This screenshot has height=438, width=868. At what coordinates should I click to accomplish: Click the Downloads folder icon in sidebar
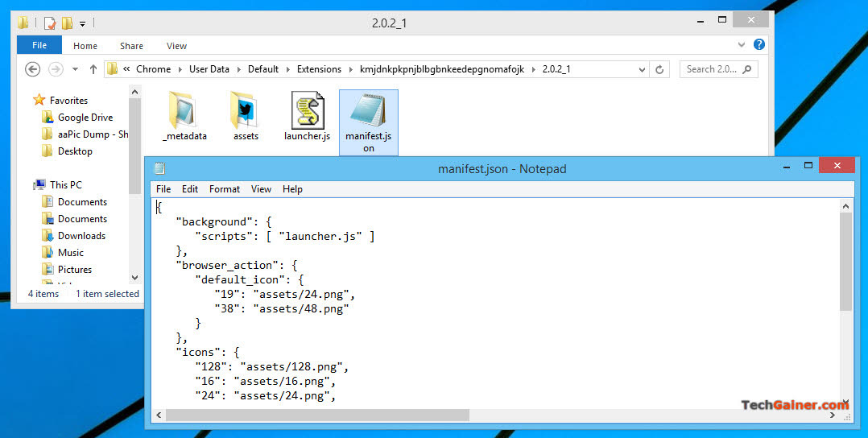(x=48, y=236)
